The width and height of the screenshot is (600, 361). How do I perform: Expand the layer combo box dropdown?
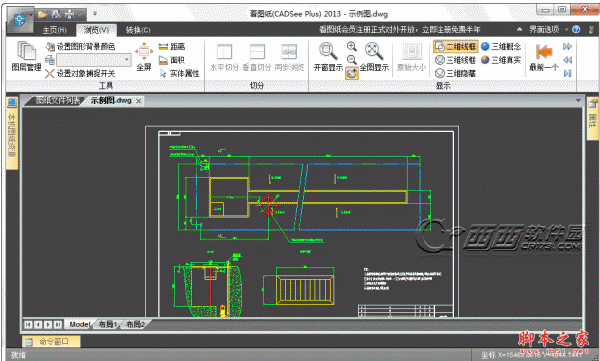coord(127,60)
